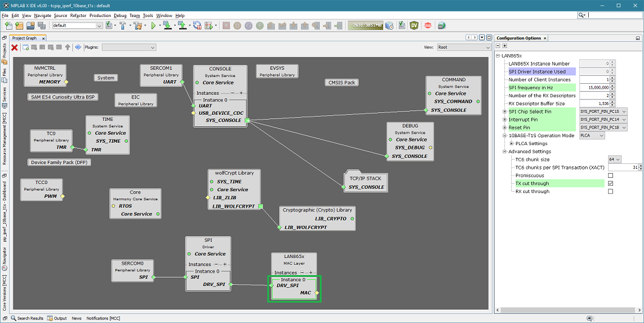Click the up arrow icon in Project Graph toolbar

[68, 47]
